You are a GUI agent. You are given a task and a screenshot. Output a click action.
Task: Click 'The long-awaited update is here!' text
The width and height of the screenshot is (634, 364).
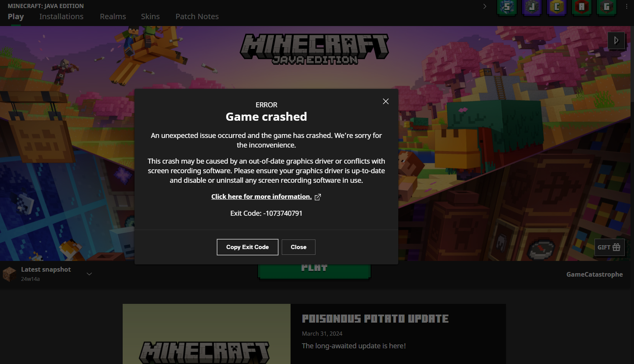(354, 346)
